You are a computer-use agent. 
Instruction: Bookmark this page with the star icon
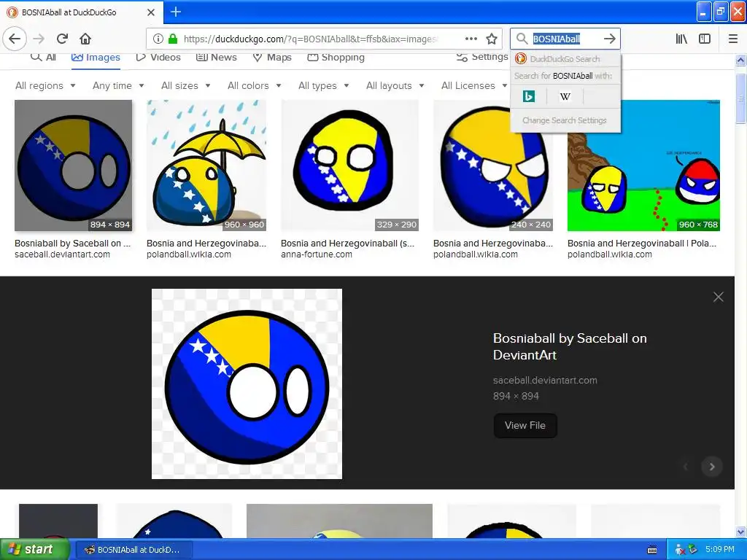tap(492, 39)
